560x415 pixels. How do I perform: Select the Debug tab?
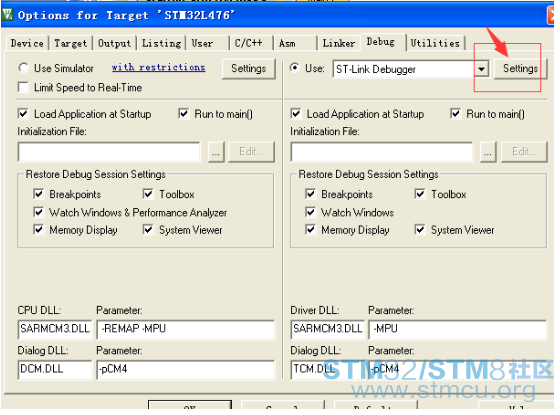(383, 42)
